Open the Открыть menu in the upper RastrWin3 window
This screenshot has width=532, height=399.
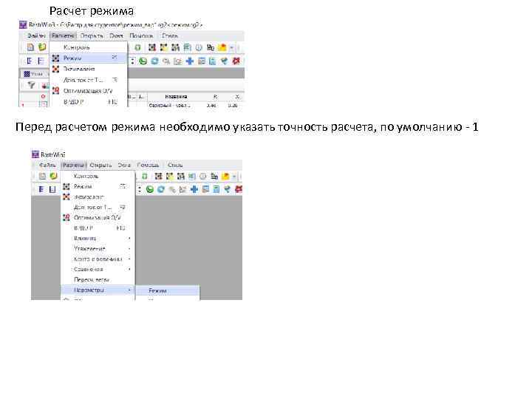92,35
